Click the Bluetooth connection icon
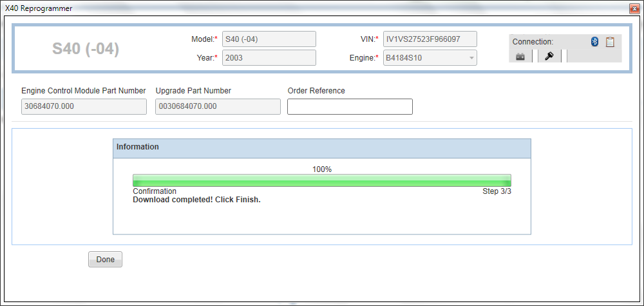 (594, 41)
